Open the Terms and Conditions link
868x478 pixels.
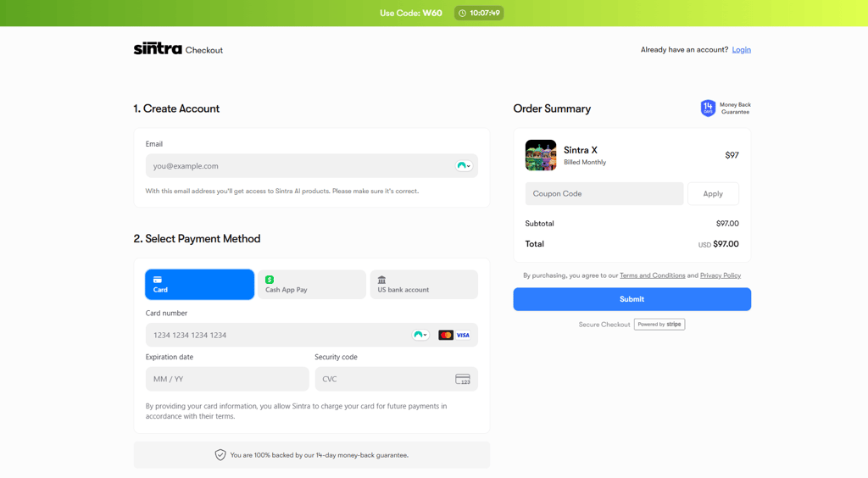click(652, 275)
